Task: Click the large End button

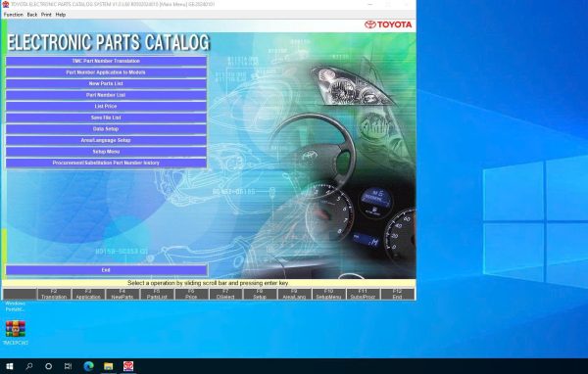Action: click(106, 270)
